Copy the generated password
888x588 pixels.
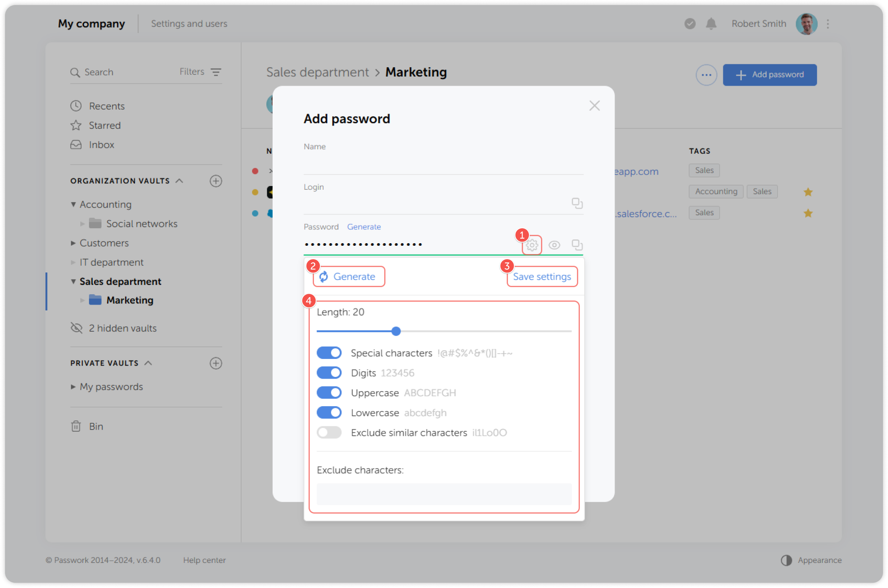click(577, 245)
